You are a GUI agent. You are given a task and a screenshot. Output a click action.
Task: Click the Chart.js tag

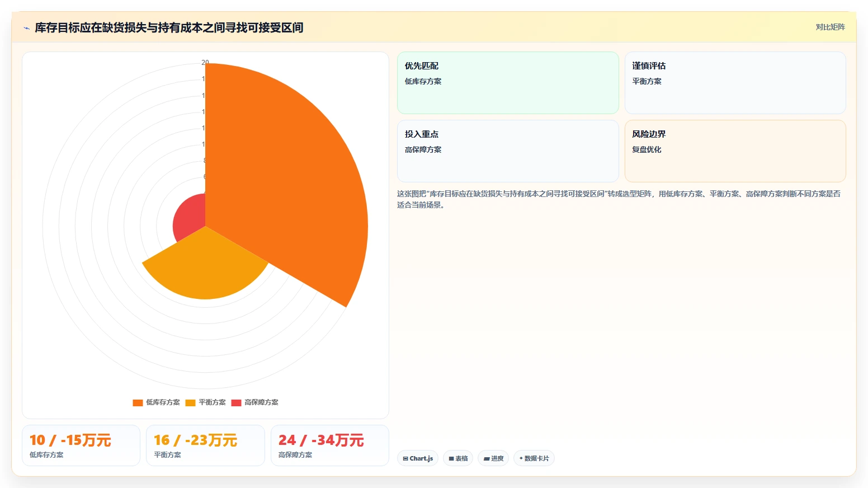(418, 458)
